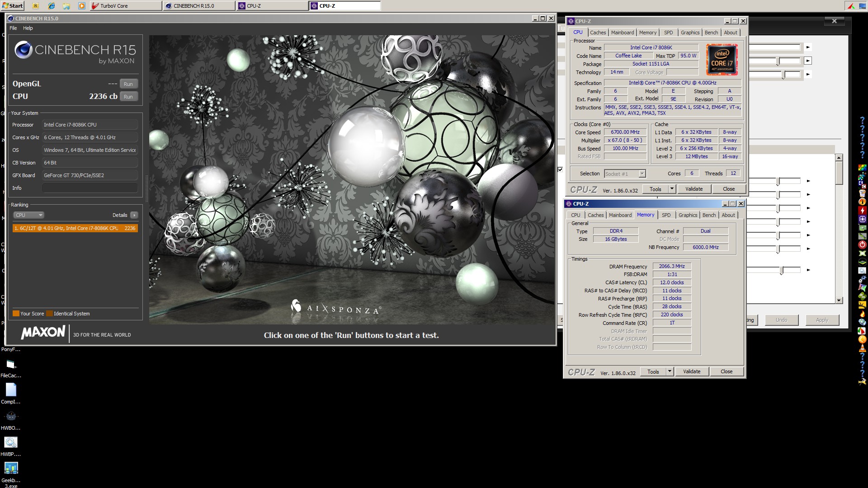Open Internet Explorer from the quick launch
Screen dimensions: 868x488
pos(52,6)
